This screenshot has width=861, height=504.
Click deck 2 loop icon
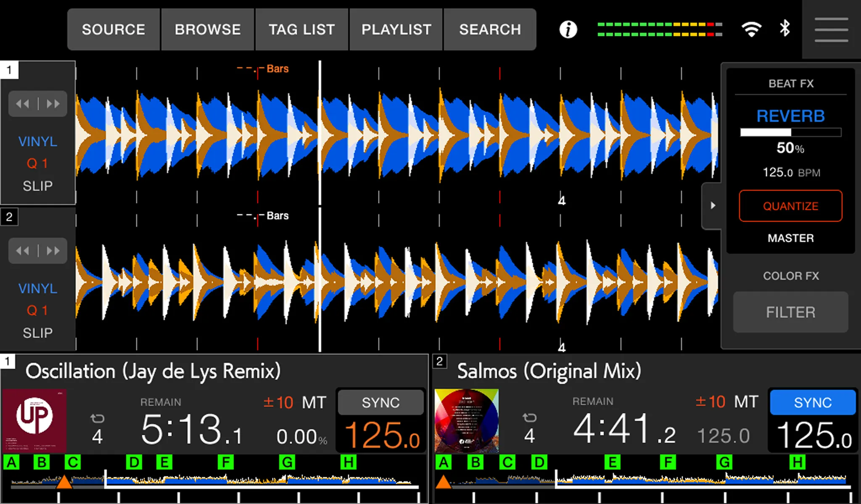tap(529, 417)
